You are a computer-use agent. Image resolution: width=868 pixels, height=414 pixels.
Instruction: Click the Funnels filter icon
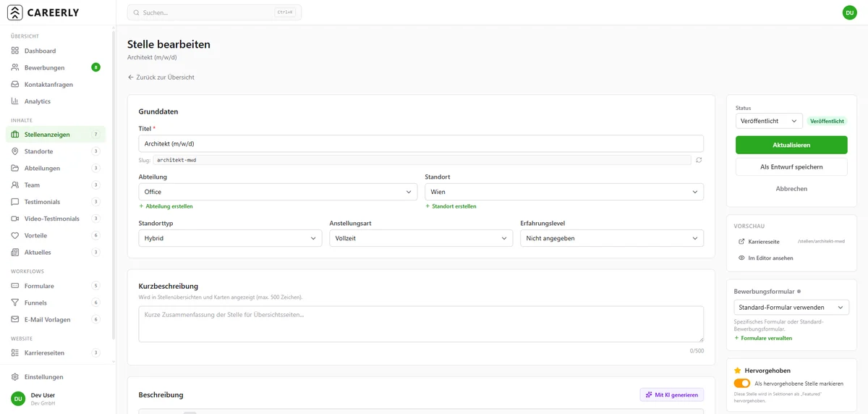tap(15, 303)
